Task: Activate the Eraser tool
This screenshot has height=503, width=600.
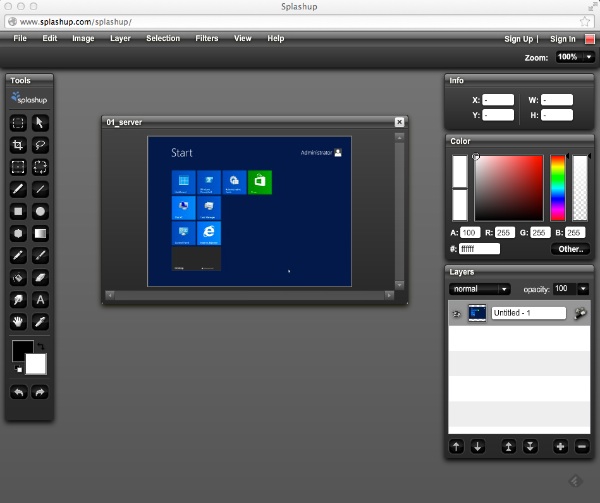Action: click(x=41, y=277)
